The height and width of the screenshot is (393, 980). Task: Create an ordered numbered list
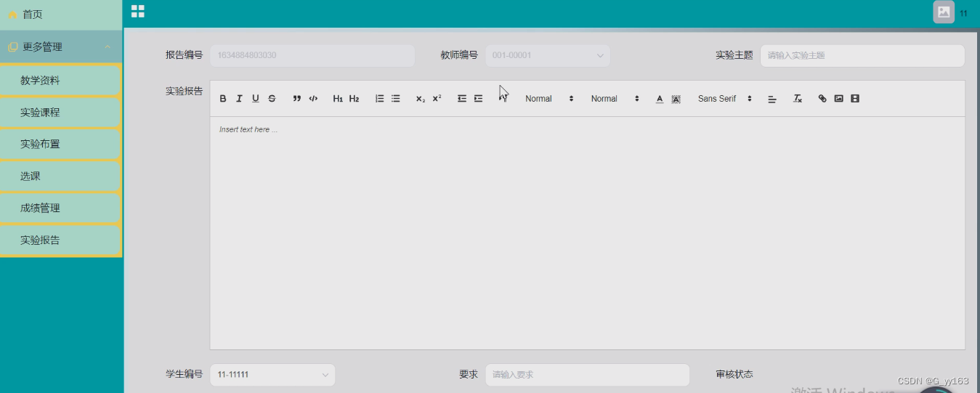coord(379,99)
